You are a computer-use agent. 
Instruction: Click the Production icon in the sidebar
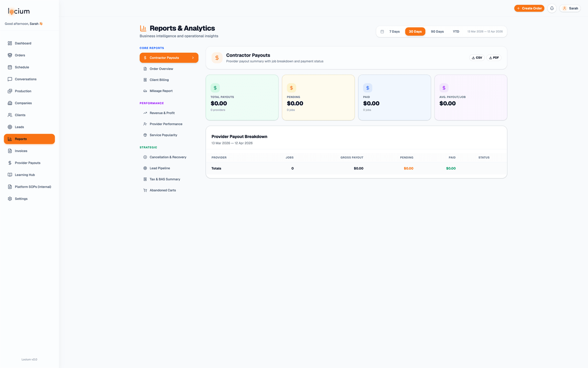click(10, 91)
